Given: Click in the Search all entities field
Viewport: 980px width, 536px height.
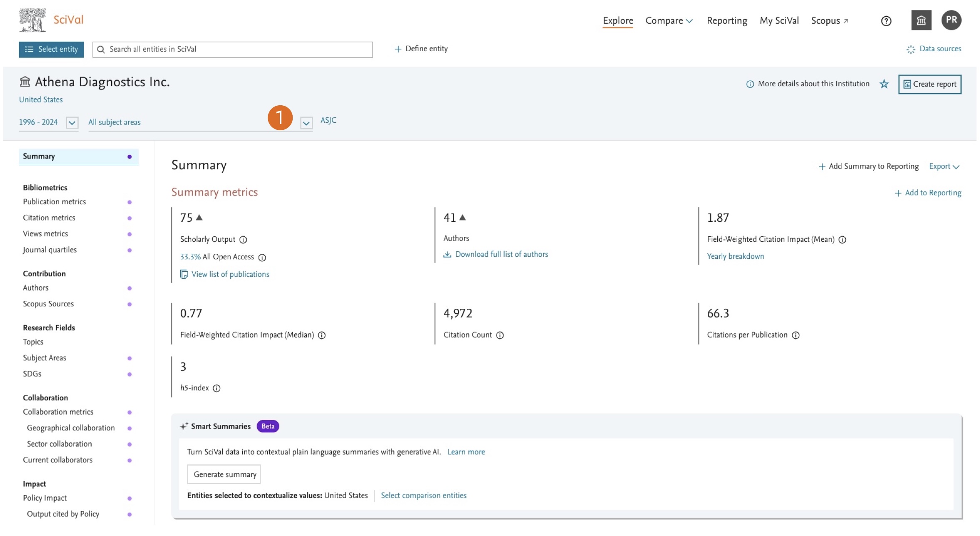Looking at the screenshot, I should coord(232,50).
